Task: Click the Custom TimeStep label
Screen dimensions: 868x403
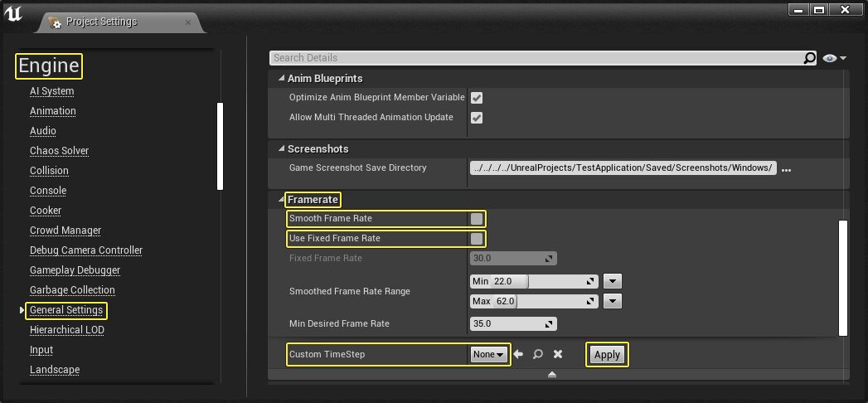Action: point(327,354)
